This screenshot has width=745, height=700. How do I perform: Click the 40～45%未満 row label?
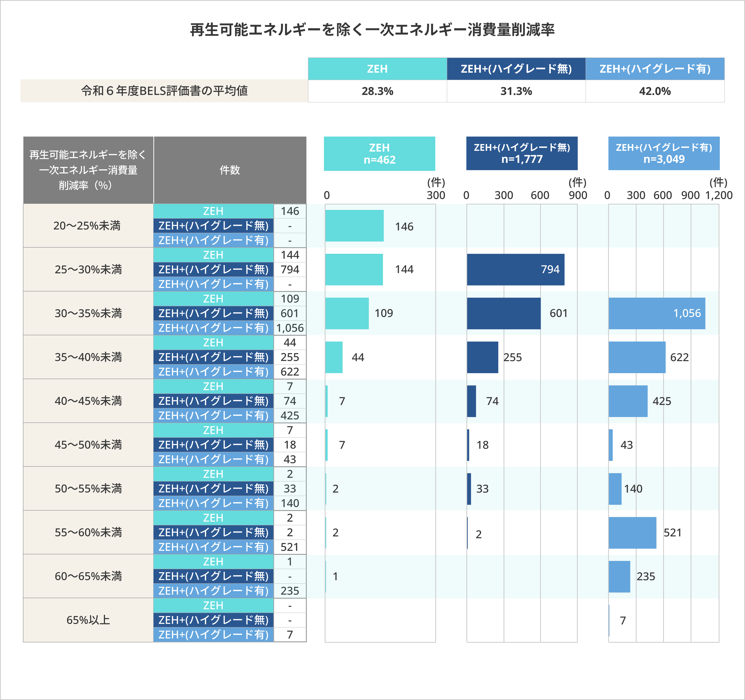pyautogui.click(x=88, y=401)
